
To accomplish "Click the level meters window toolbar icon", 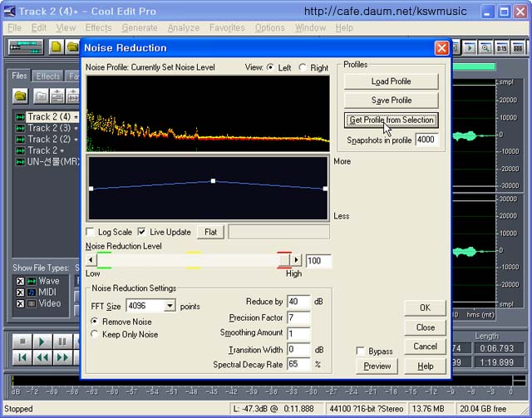I will point(518,48).
